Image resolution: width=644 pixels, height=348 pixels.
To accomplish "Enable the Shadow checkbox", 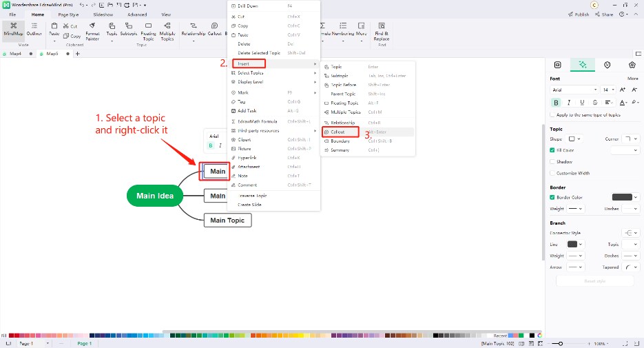I will pos(552,162).
